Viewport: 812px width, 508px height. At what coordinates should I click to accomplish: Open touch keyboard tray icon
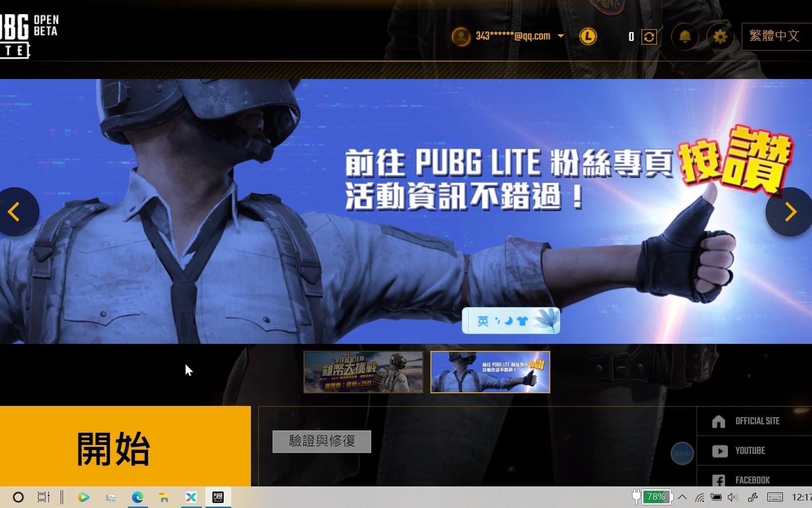click(x=775, y=497)
